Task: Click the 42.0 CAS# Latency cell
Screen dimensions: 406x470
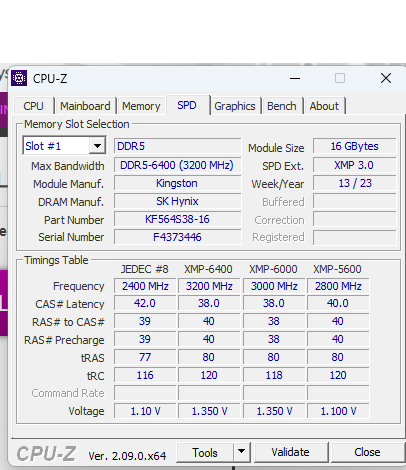Action: [145, 303]
